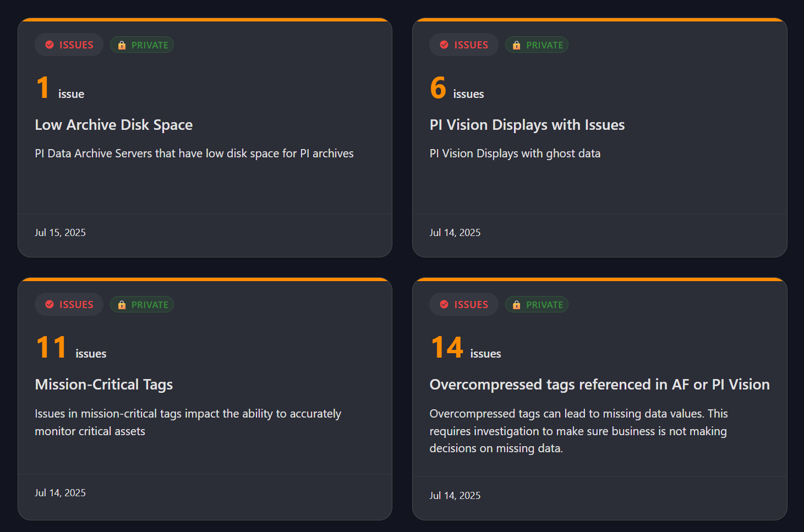804x532 pixels.
Task: Click the PRIVATE badge on the Mission-Critical Tags card
Action: point(142,305)
